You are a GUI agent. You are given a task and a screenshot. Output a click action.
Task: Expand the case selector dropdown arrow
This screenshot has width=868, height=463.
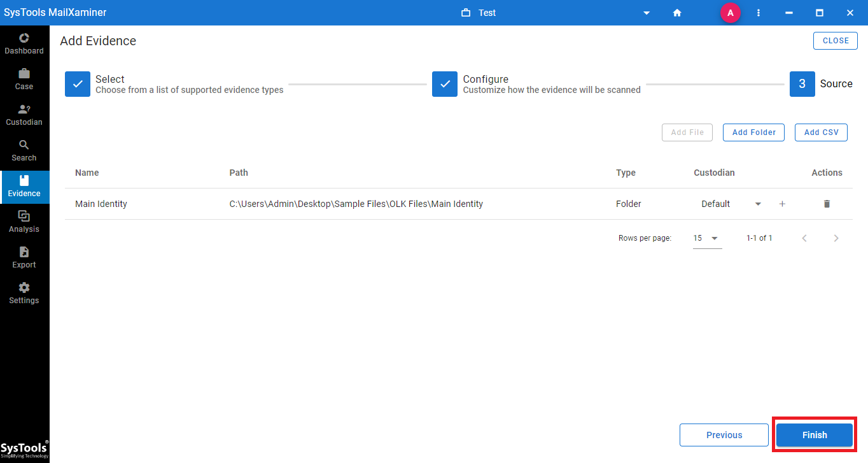click(x=647, y=13)
